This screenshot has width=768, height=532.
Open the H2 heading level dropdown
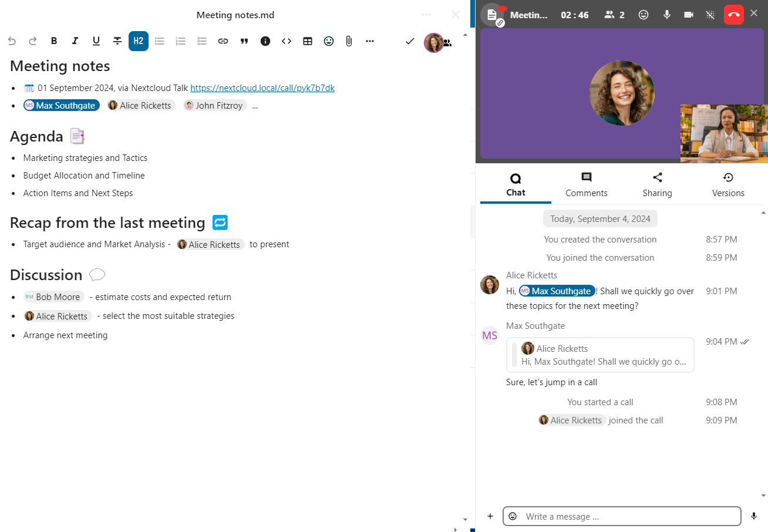click(139, 41)
